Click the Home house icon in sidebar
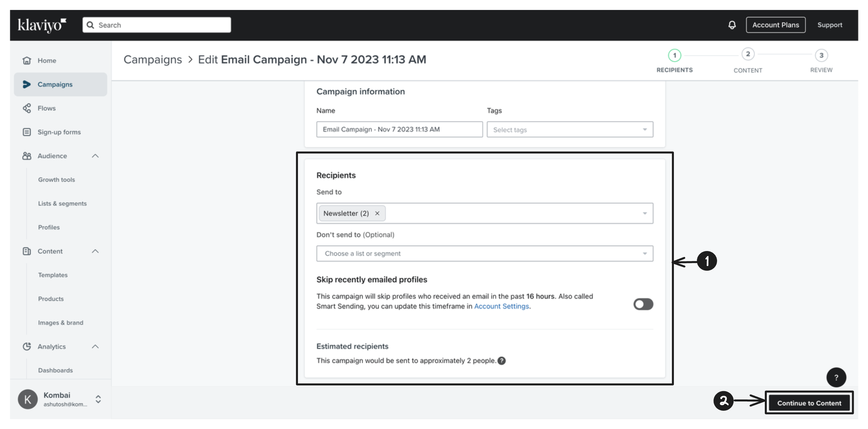 tap(27, 60)
